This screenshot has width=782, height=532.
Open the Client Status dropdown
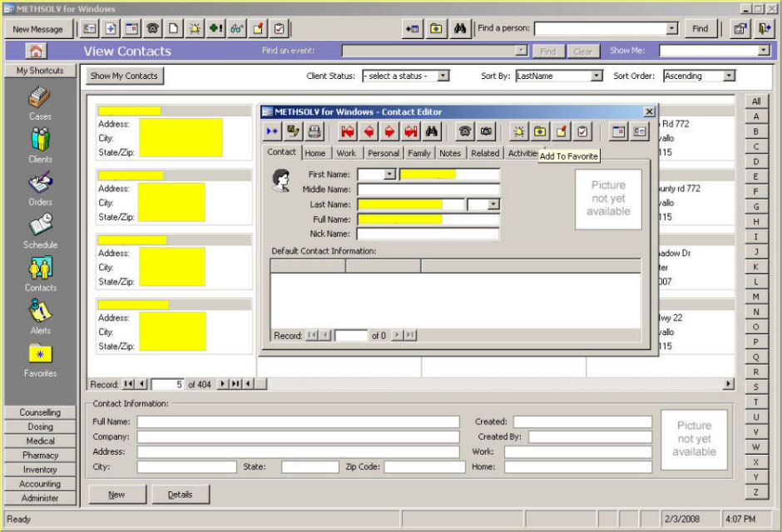pyautogui.click(x=443, y=76)
